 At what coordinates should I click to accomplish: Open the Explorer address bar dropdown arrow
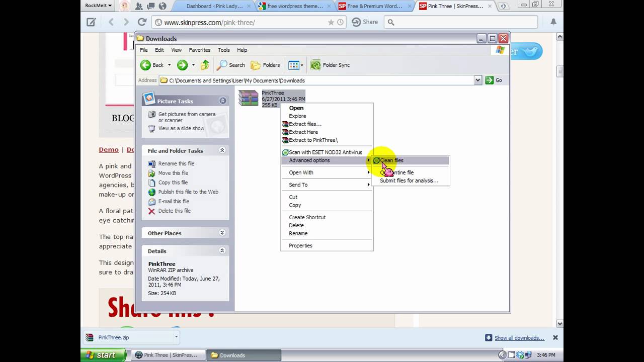(x=478, y=80)
